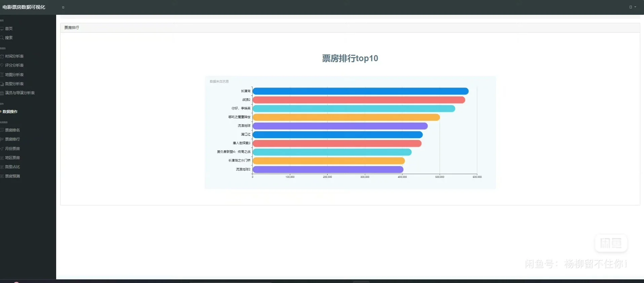The height and width of the screenshot is (283, 644).
Task: Click the 600,000 x-axis tick value
Action: tap(477, 177)
